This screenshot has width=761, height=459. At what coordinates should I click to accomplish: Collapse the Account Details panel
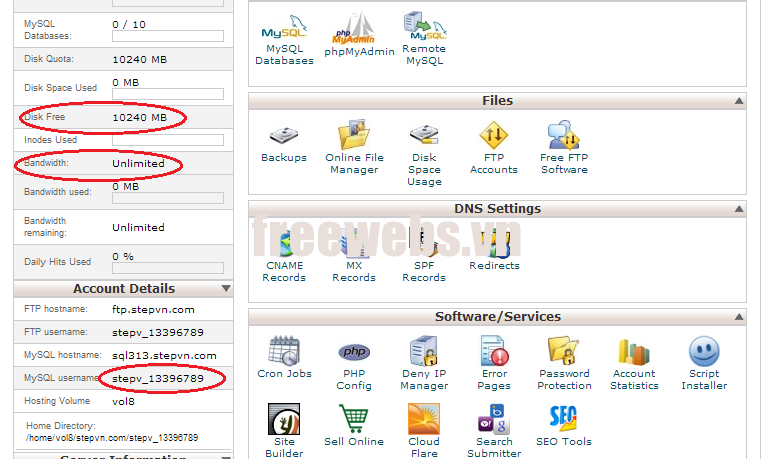(226, 289)
